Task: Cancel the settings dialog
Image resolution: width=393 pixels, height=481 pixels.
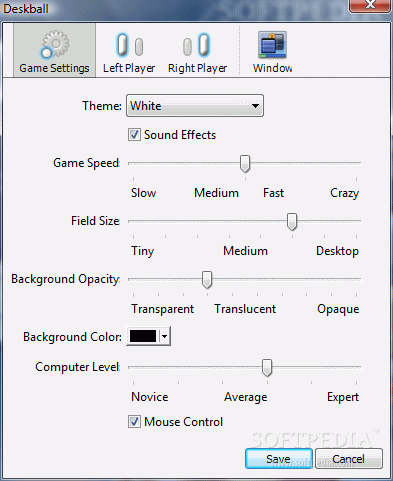Action: (349, 459)
